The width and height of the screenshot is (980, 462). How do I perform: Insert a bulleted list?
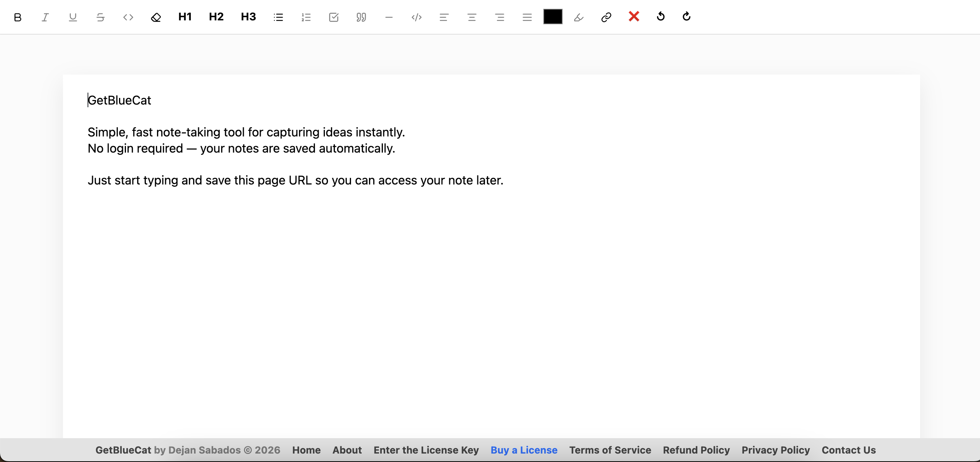[278, 17]
